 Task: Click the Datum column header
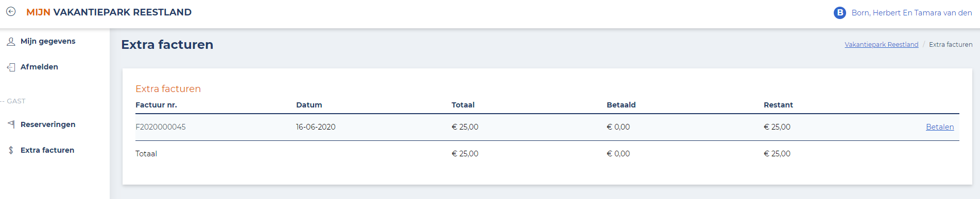[x=309, y=105]
